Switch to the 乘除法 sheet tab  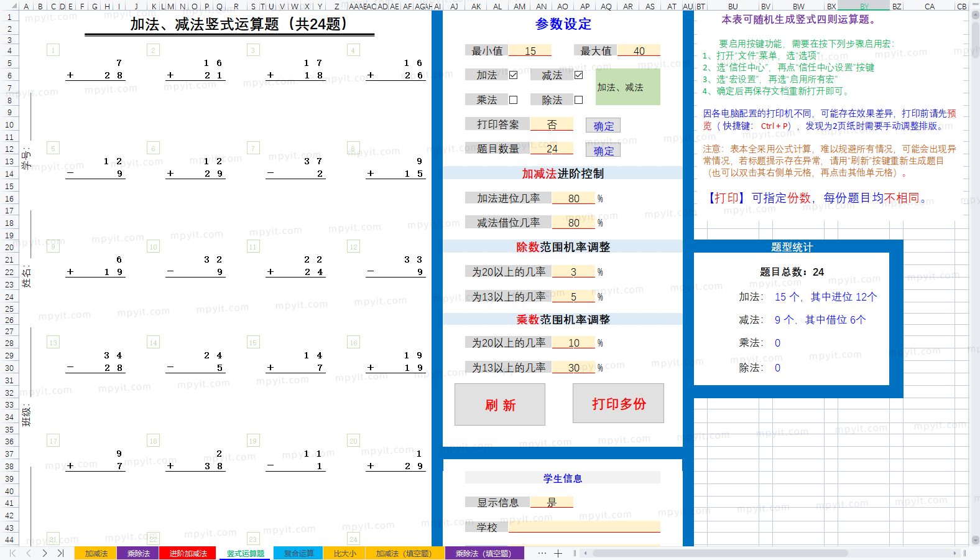coord(139,553)
